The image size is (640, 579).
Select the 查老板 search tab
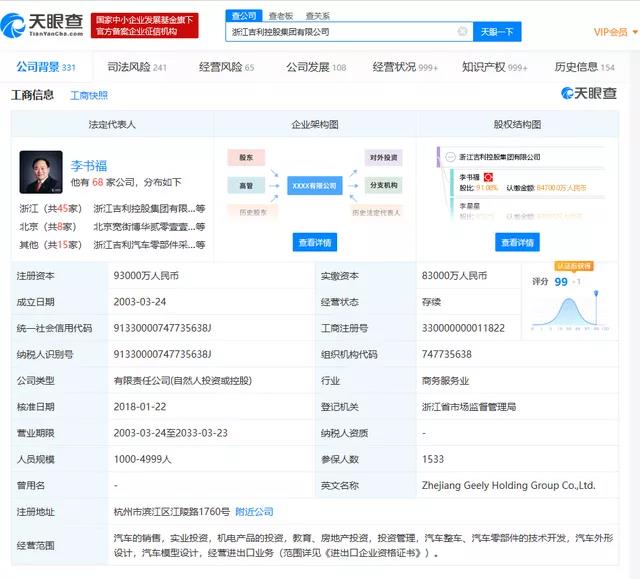tap(281, 16)
